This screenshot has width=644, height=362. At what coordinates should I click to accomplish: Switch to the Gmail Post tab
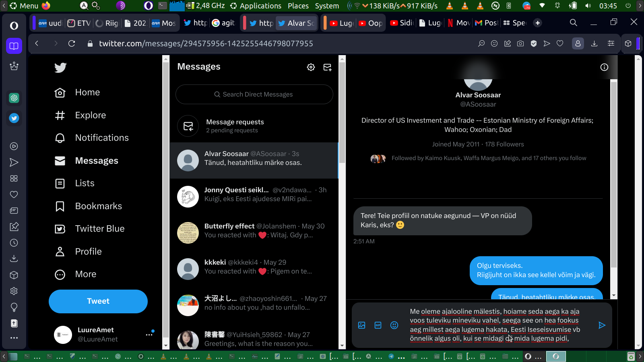tap(486, 23)
